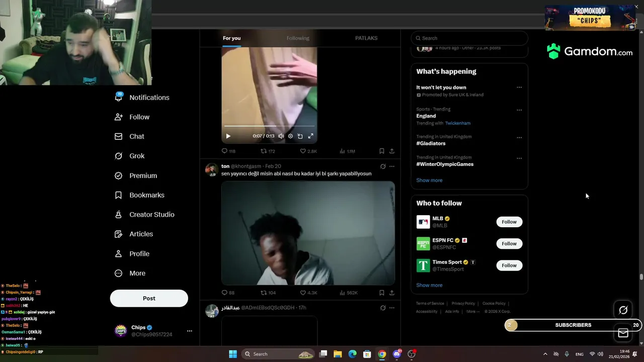Enable picture-in-picture on the top video
Screen dimensions: 644x362
pyautogui.click(x=300, y=136)
